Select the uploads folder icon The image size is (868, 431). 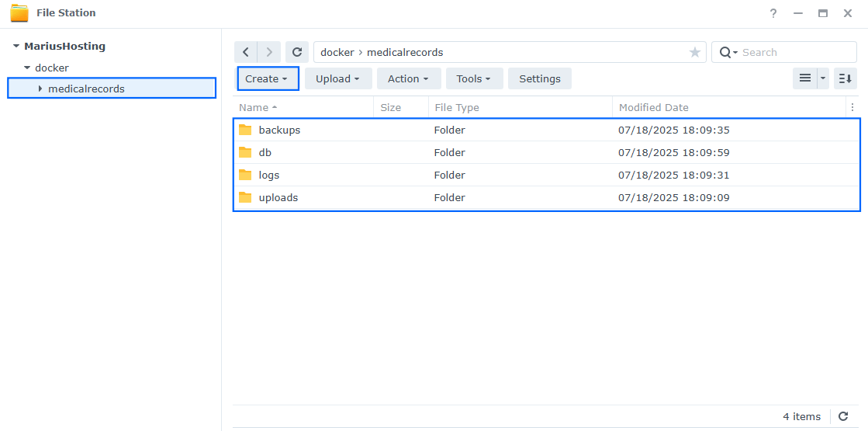pyautogui.click(x=245, y=197)
